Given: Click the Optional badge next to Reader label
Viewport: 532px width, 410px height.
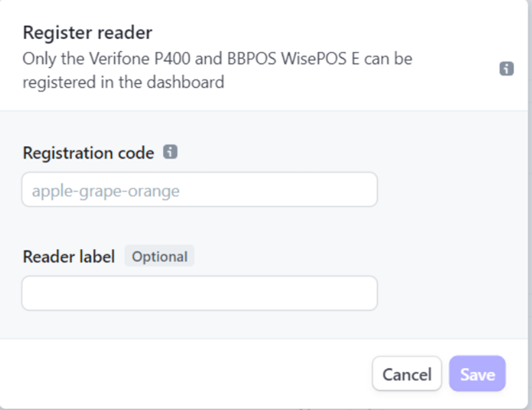Looking at the screenshot, I should (x=159, y=257).
